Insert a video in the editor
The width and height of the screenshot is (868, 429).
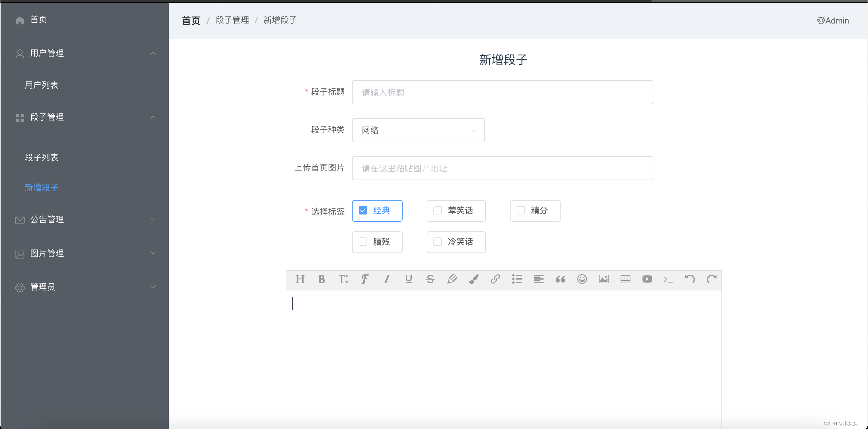click(x=647, y=279)
